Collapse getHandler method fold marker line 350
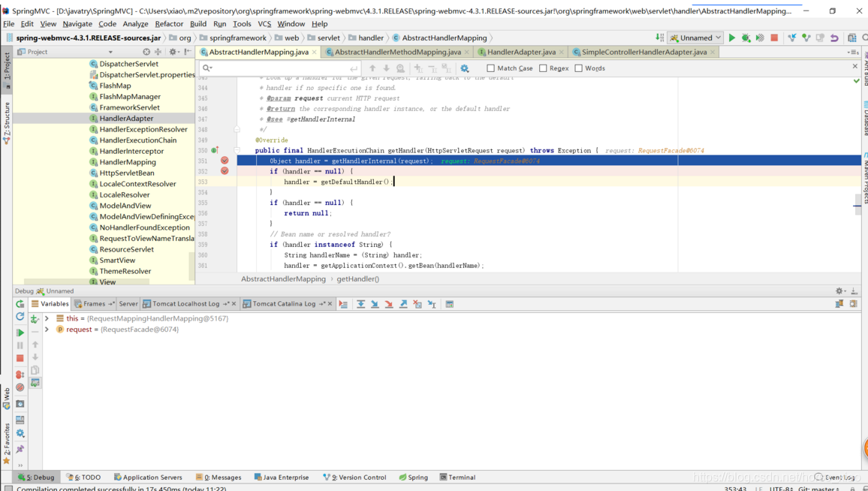This screenshot has width=868, height=491. click(x=237, y=150)
